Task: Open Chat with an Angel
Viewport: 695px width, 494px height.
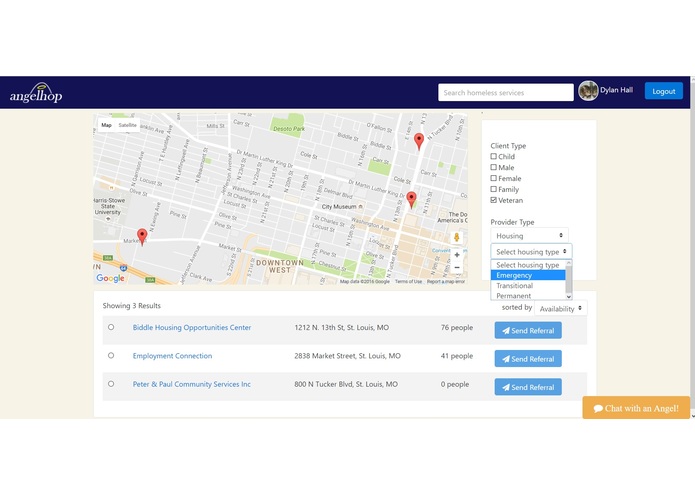Action: pos(636,408)
